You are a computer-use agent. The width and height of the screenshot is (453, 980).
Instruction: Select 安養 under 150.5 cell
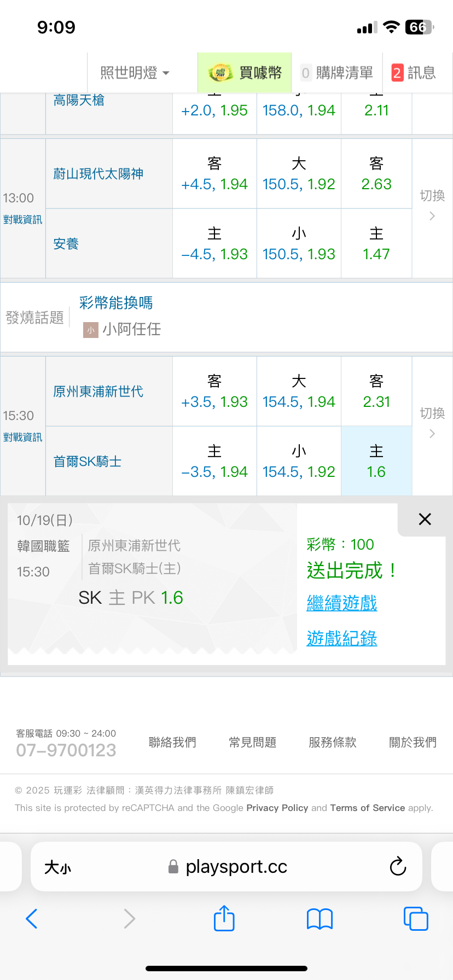(299, 244)
